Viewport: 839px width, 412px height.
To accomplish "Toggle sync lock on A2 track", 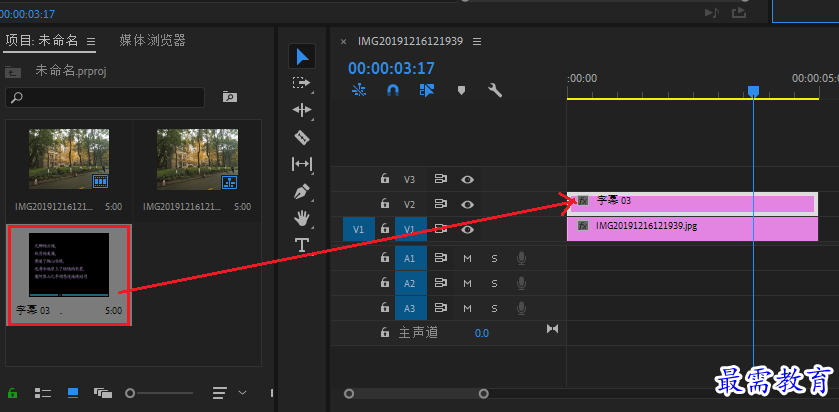I will [441, 283].
